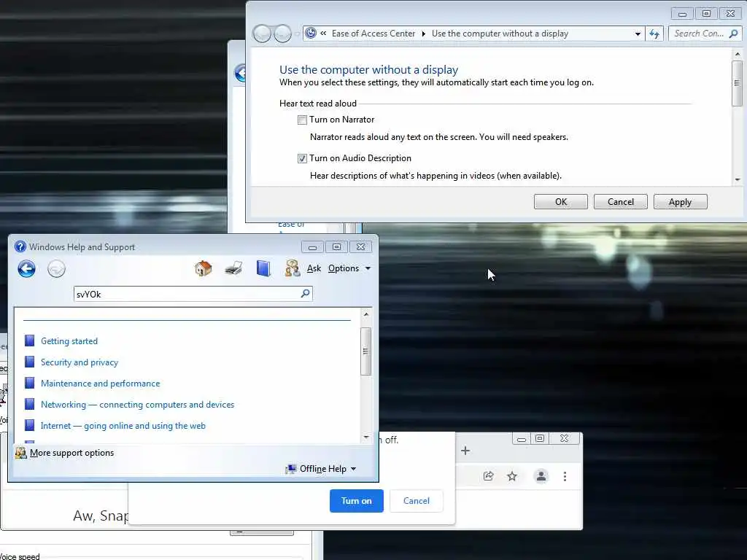Viewport: 747px width, 560px height.
Task: Enable Turn on Narrator checkbox
Action: pyautogui.click(x=302, y=120)
